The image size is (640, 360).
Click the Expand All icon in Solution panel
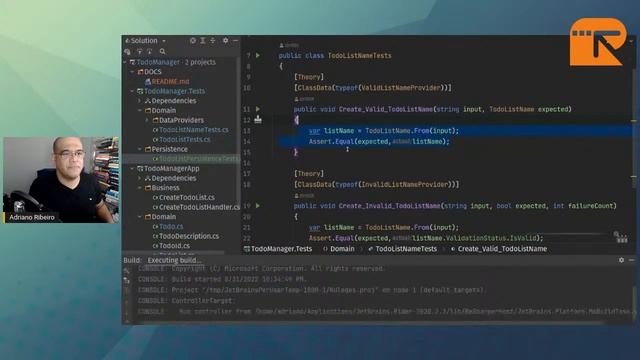pos(203,40)
